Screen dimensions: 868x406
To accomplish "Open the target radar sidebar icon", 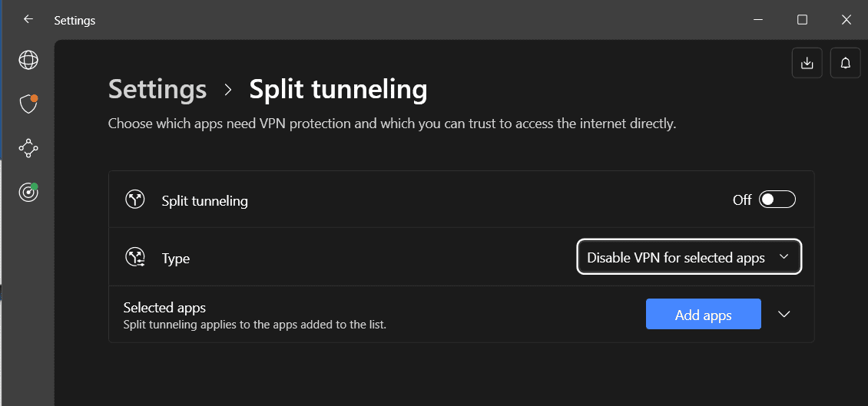I will click(28, 193).
